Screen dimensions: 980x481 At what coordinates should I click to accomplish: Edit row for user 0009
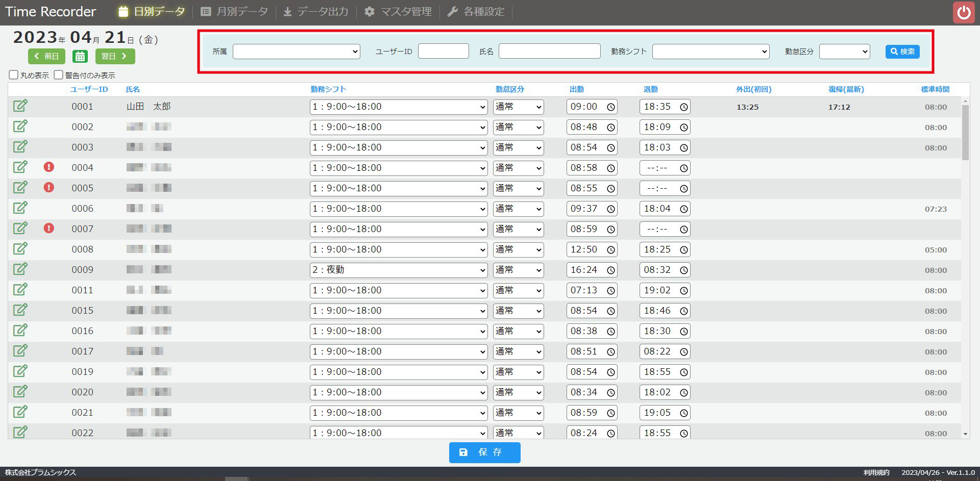pyautogui.click(x=20, y=269)
